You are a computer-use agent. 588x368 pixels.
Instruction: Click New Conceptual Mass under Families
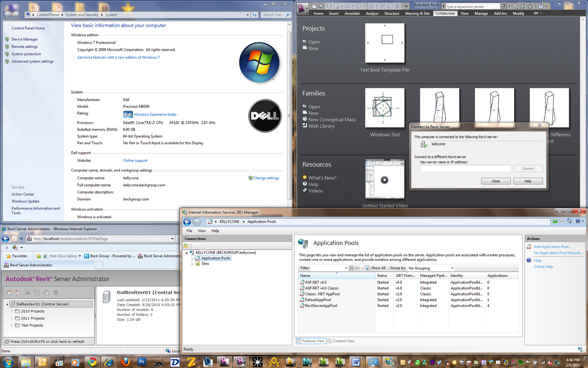[332, 120]
